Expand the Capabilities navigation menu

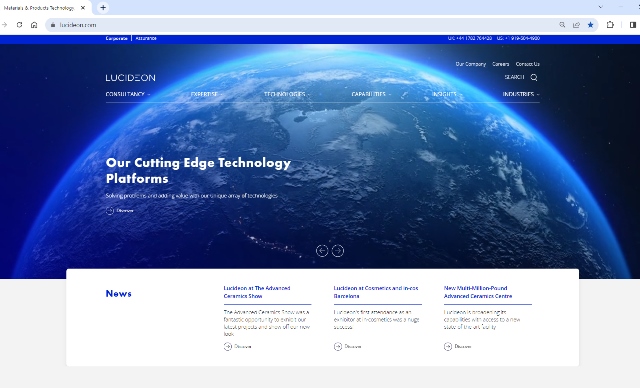(x=371, y=94)
